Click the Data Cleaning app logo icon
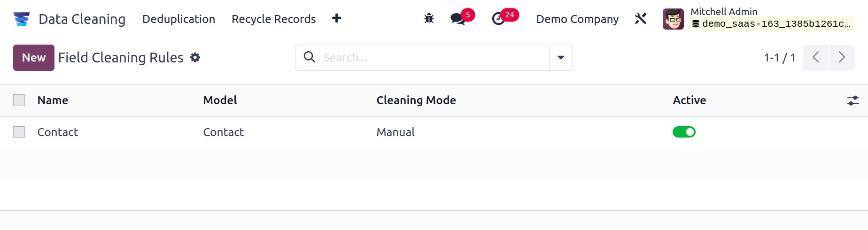The width and height of the screenshot is (868, 230). (x=22, y=19)
